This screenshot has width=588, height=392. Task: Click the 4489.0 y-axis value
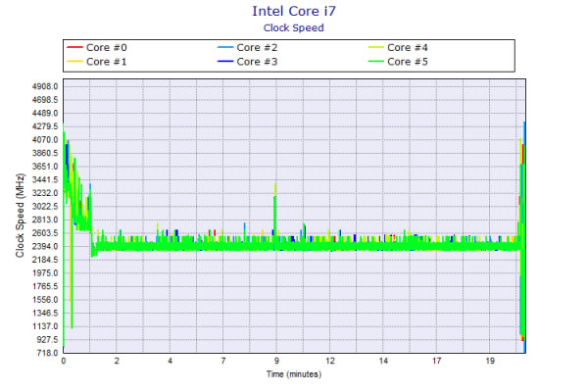coord(45,114)
